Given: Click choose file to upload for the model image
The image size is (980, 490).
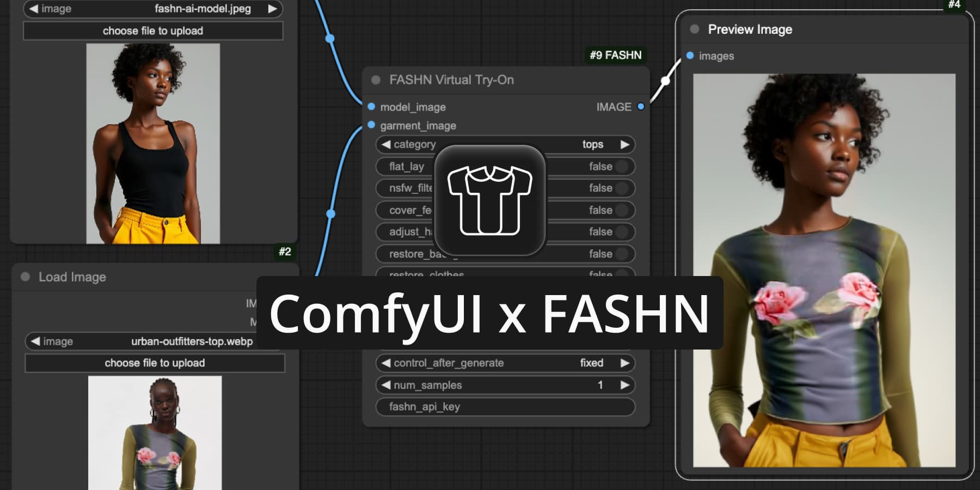Looking at the screenshot, I should click(153, 30).
